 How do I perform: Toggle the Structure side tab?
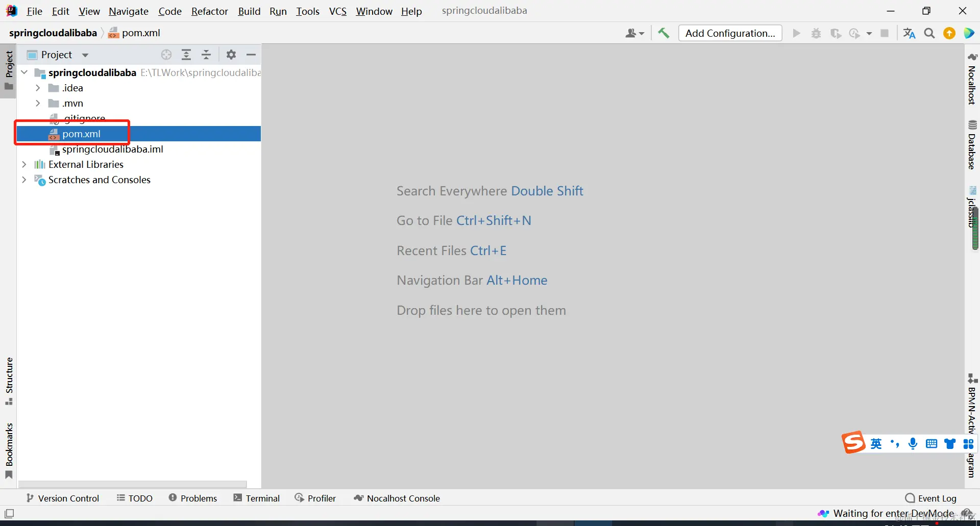click(9, 381)
